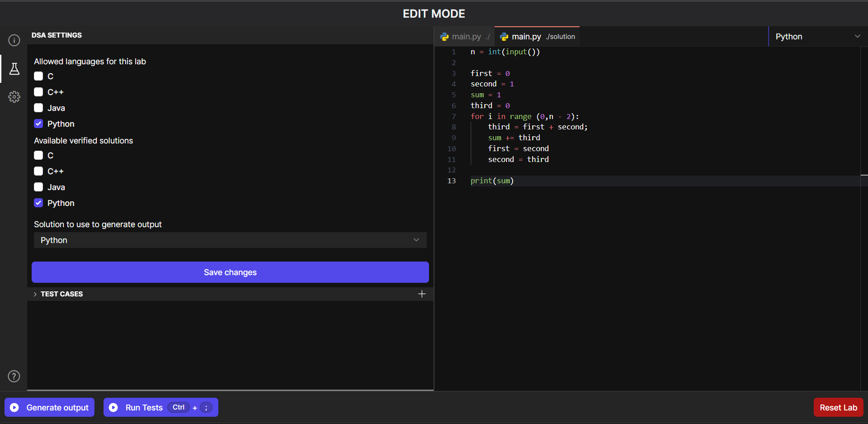
Task: Click the play icon on Run Tests
Action: coord(113,408)
